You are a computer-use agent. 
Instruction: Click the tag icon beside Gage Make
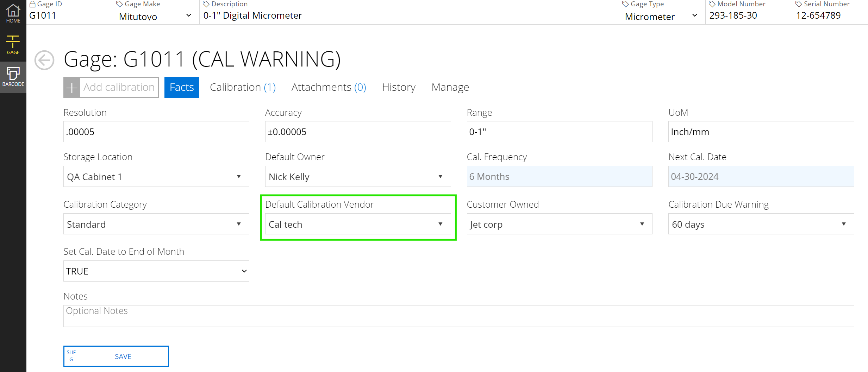coord(119,4)
